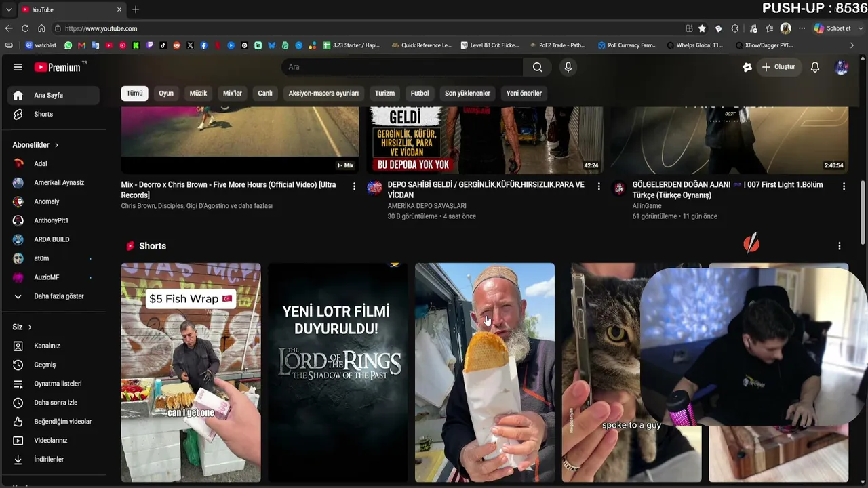This screenshot has width=868, height=488.
Task: Select the Futbol filter chip
Action: (420, 94)
